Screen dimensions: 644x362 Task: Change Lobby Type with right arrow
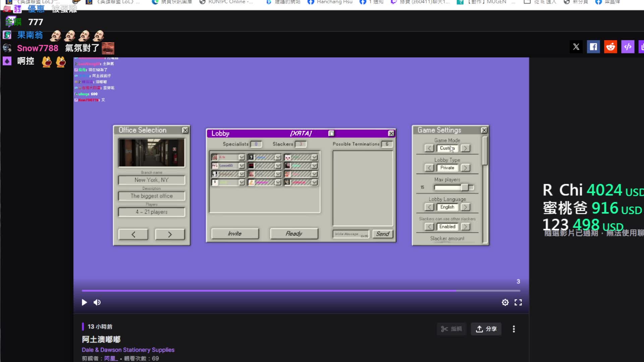465,168
